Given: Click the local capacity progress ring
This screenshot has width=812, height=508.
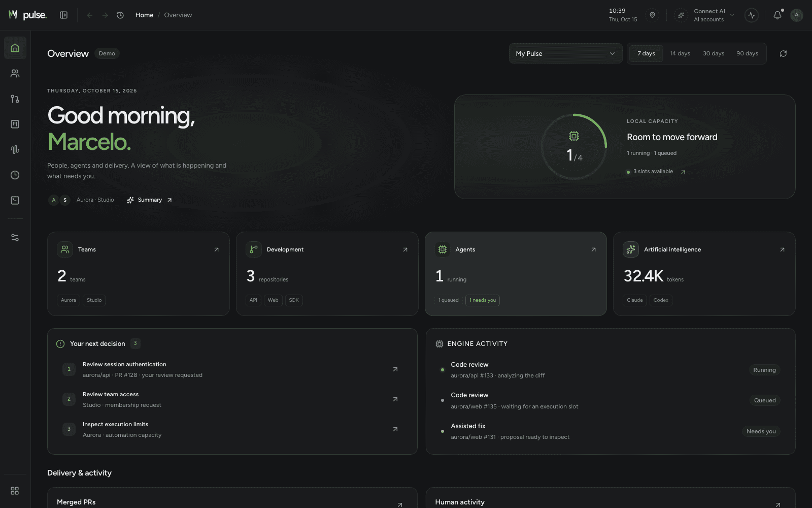Looking at the screenshot, I should [574, 146].
